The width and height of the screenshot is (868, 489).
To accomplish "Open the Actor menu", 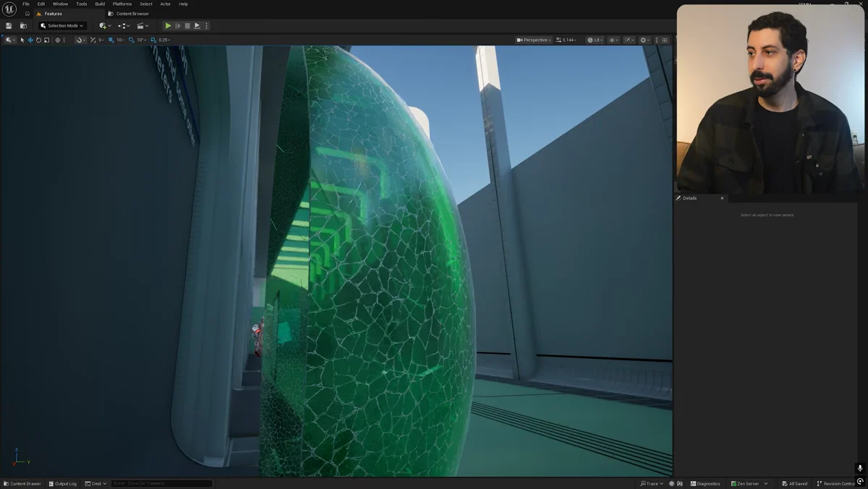I will (166, 4).
